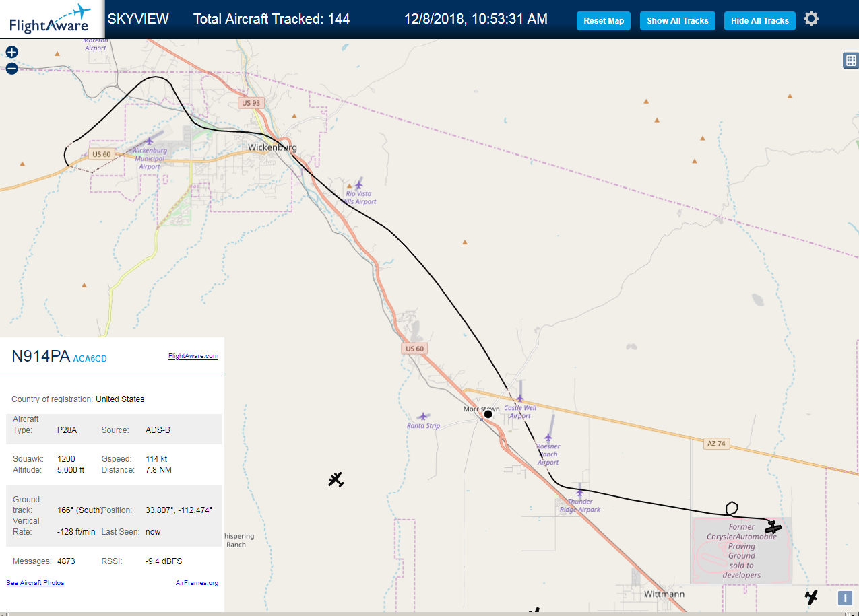Click the AZ 74 highway shield
This screenshot has width=859, height=616.
(x=715, y=444)
